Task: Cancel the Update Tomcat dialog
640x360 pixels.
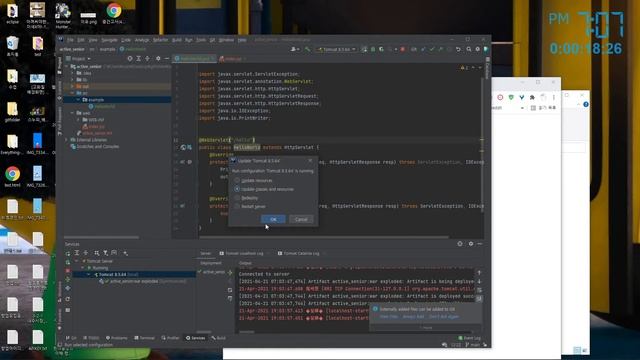Action: pyautogui.click(x=301, y=219)
